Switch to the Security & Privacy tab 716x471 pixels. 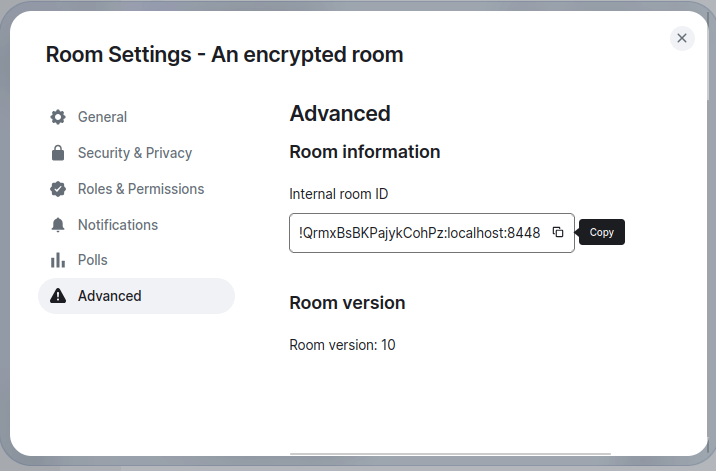[135, 153]
